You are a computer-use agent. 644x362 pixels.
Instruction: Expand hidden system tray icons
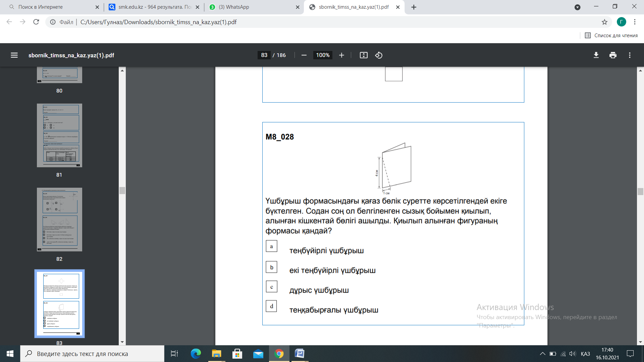pyautogui.click(x=542, y=354)
